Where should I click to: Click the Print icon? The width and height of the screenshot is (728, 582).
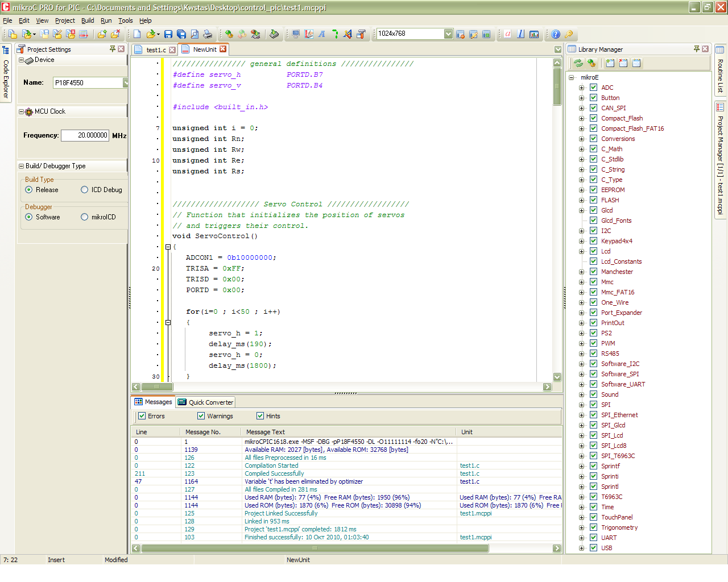[208, 34]
